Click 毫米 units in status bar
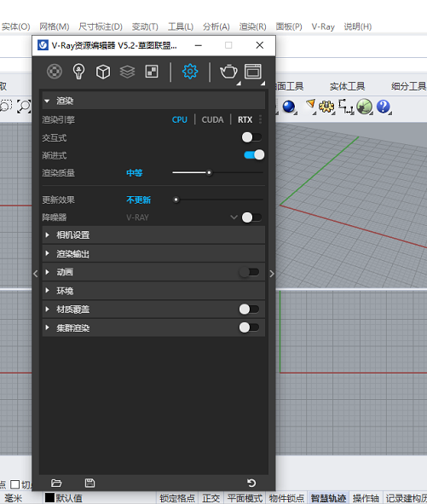The height and width of the screenshot is (504, 427). coord(13,498)
